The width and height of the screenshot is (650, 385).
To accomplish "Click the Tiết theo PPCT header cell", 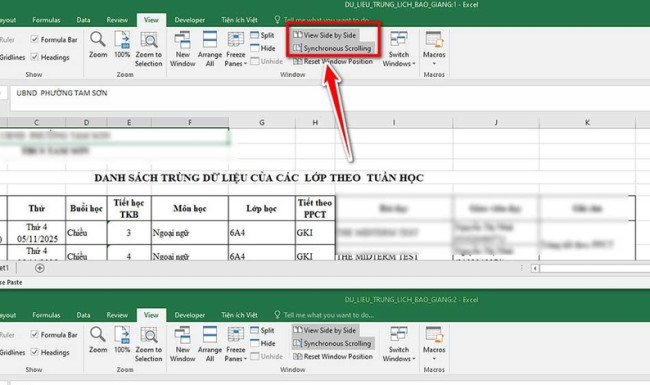I will [x=315, y=208].
